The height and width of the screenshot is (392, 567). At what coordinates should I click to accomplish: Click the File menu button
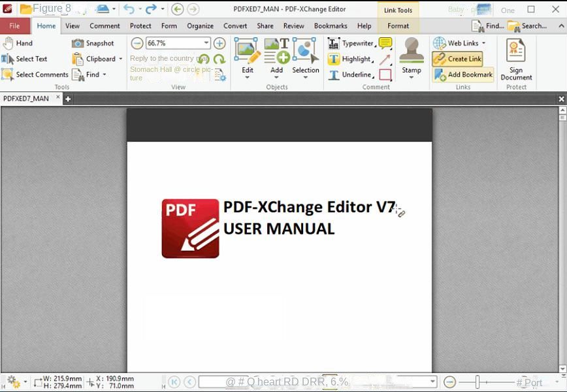point(14,26)
